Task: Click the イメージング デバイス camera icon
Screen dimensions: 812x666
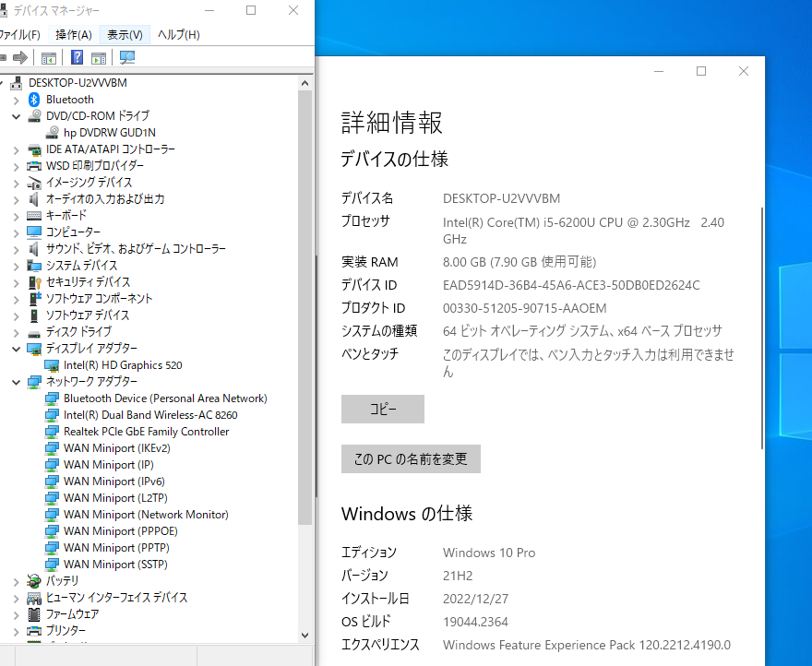Action: point(34,183)
